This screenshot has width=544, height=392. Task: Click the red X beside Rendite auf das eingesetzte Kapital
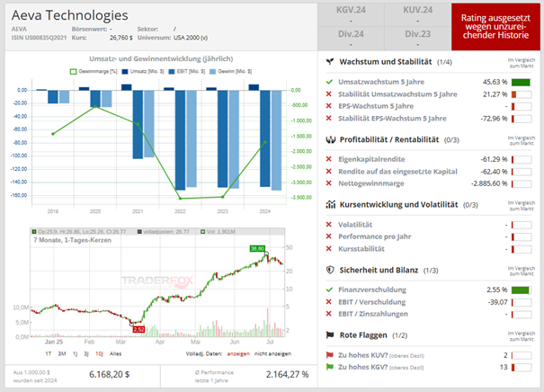pyautogui.click(x=329, y=172)
